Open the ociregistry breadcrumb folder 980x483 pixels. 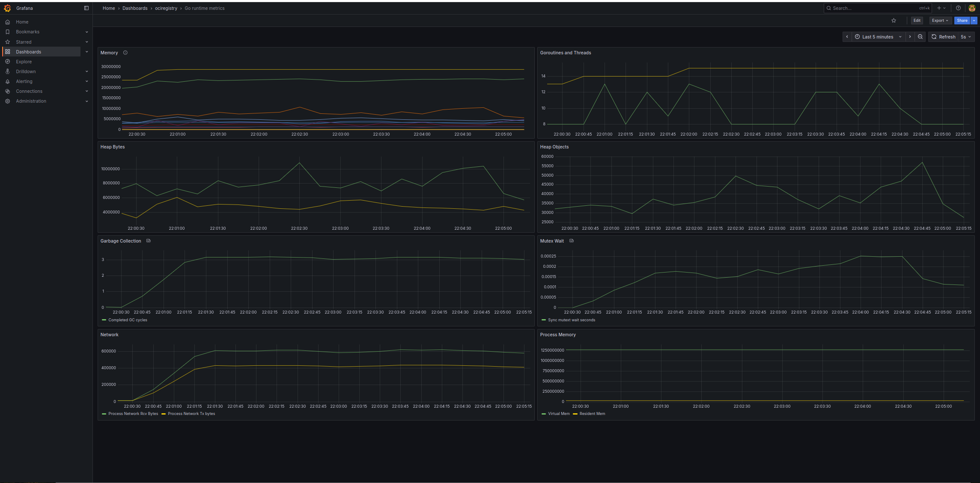[166, 8]
